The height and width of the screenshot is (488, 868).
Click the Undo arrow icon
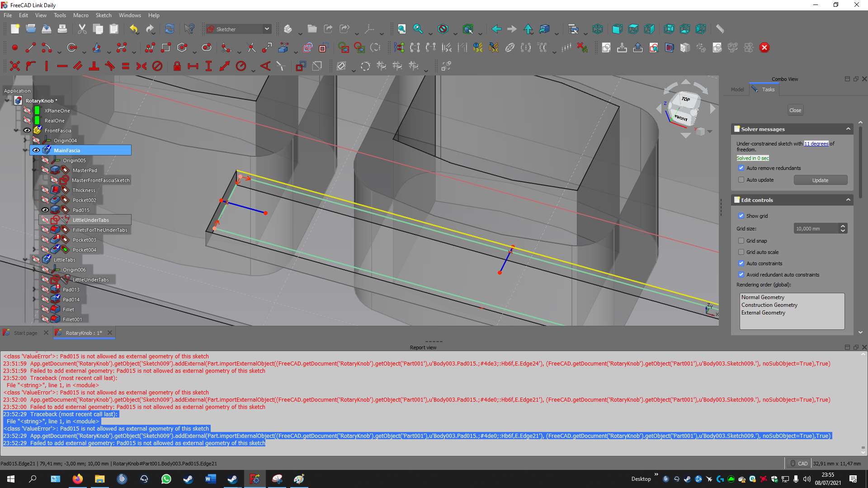point(134,29)
